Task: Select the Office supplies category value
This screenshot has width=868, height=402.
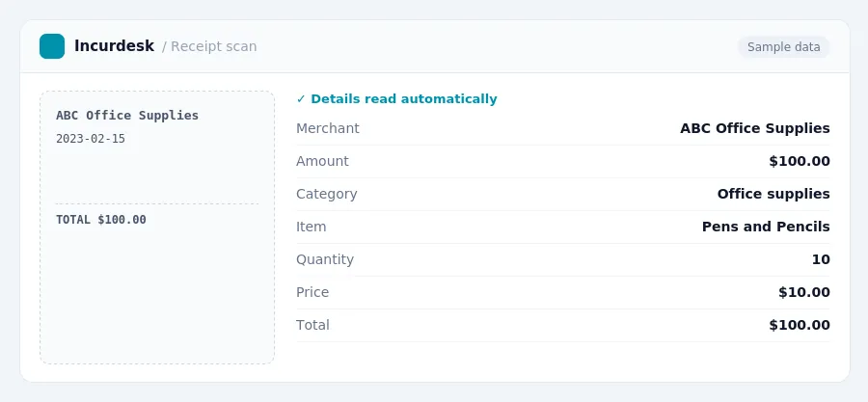Action: pos(773,194)
